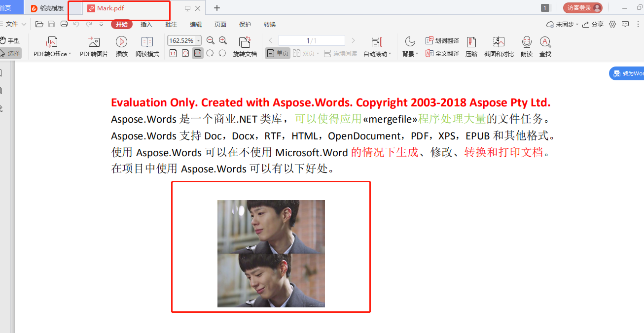This screenshot has height=333, width=644.
Task: Open the 压缩 compress tool
Action: tap(471, 47)
